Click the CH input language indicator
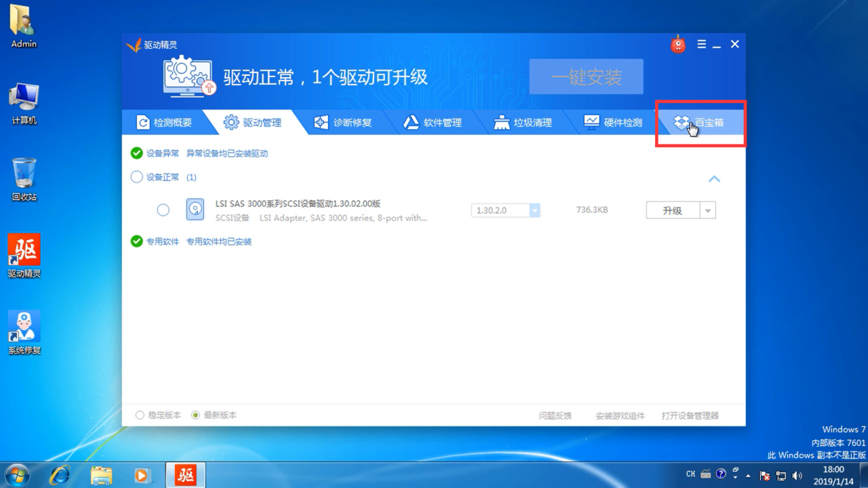This screenshot has width=868, height=488. (691, 474)
